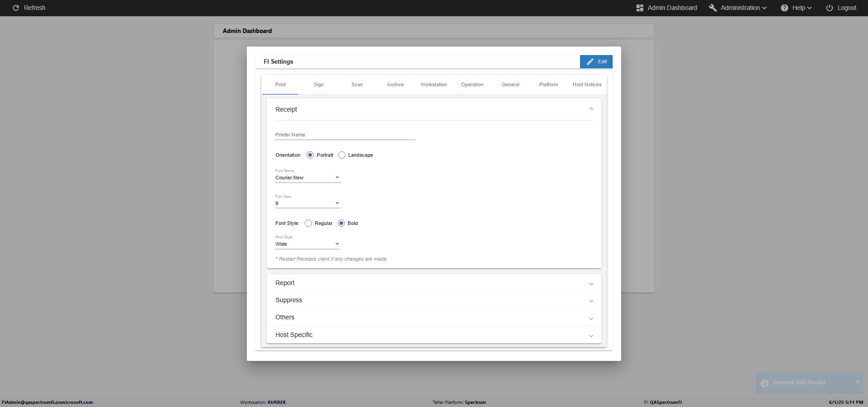Click the Logout link
This screenshot has width=868, height=407.
coord(841,8)
